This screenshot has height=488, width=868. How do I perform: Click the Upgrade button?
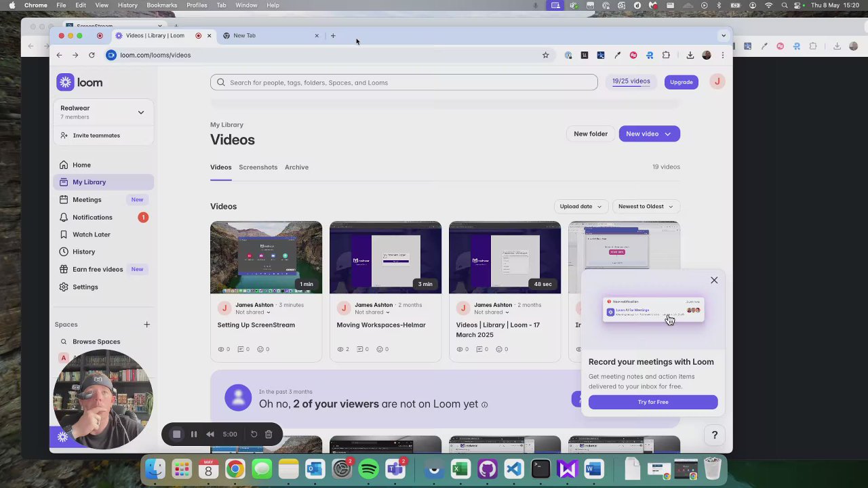[x=681, y=82]
